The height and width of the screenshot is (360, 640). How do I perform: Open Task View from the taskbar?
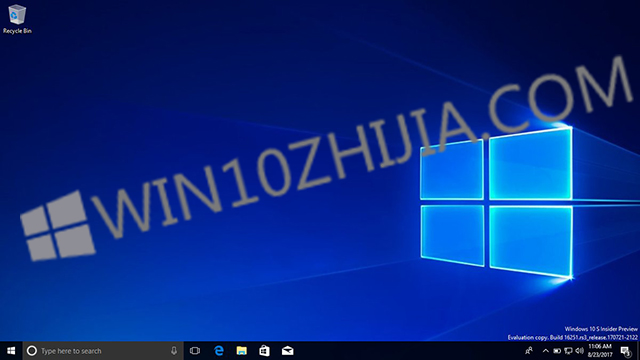(195, 351)
